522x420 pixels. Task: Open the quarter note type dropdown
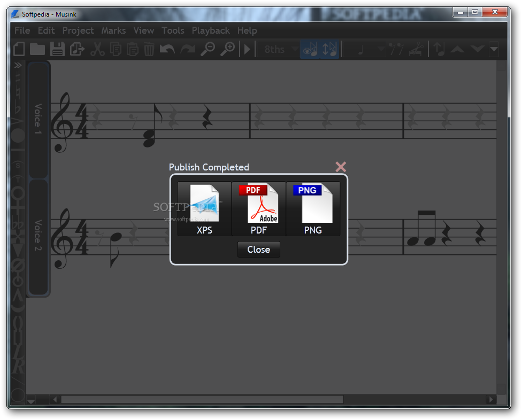tap(364, 49)
